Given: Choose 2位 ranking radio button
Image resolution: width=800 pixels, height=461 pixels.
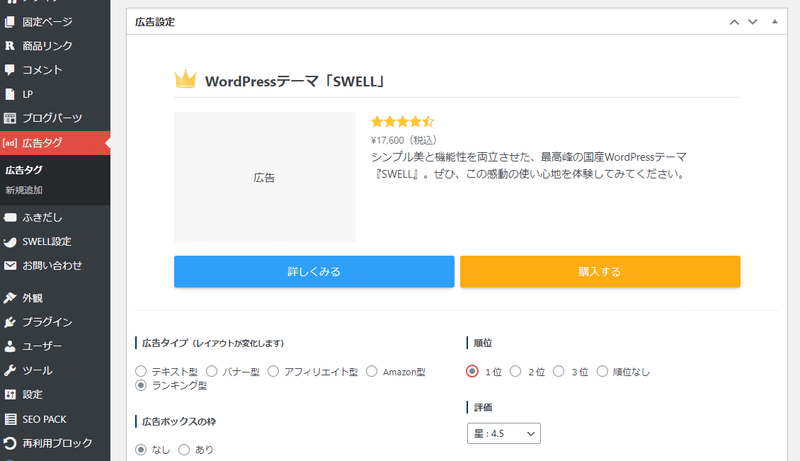Looking at the screenshot, I should [x=515, y=371].
